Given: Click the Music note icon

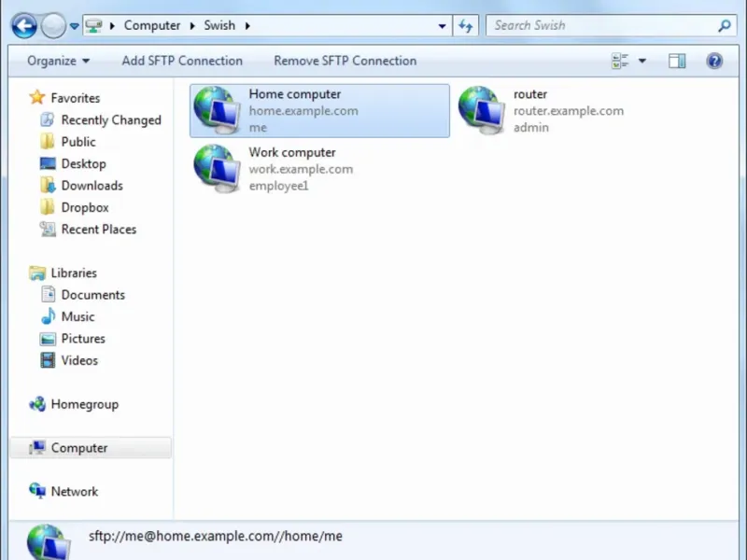Looking at the screenshot, I should pos(49,316).
